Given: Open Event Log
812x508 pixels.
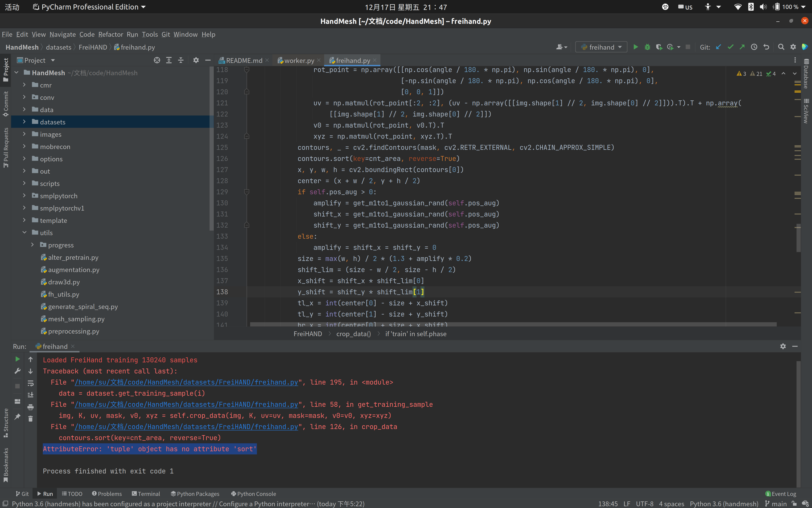Looking at the screenshot, I should [x=780, y=494].
